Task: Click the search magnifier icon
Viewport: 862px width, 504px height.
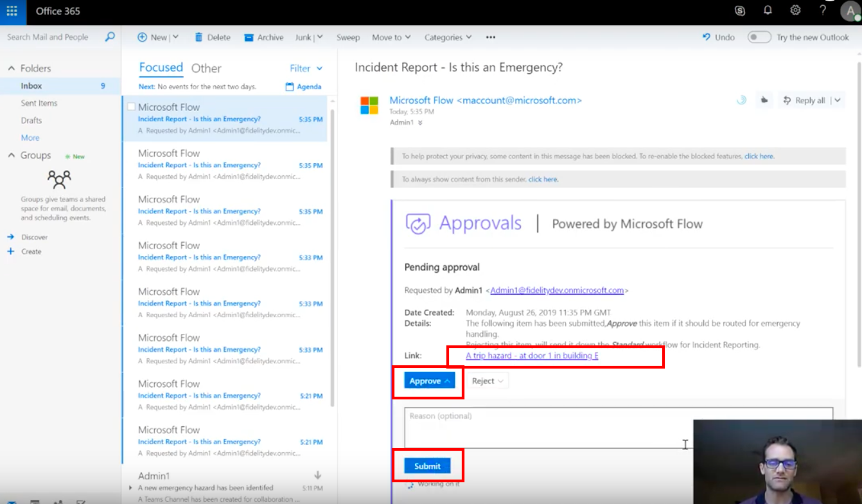Action: tap(110, 37)
